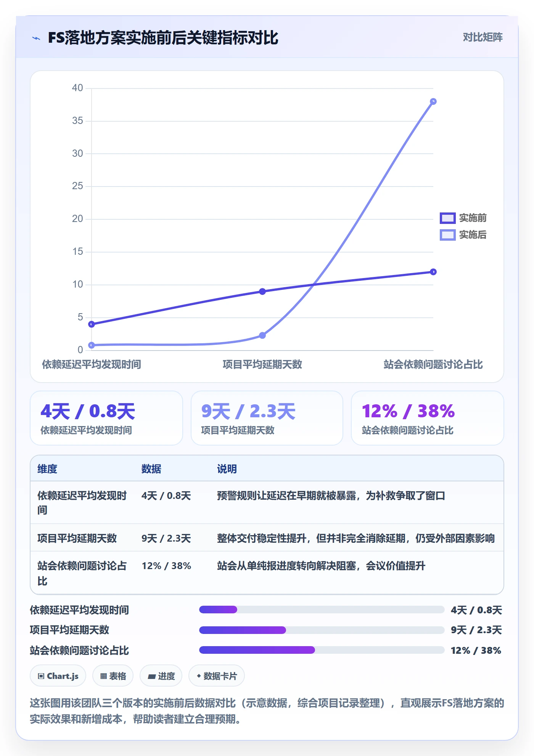Click the 说明 table column header

tap(227, 469)
